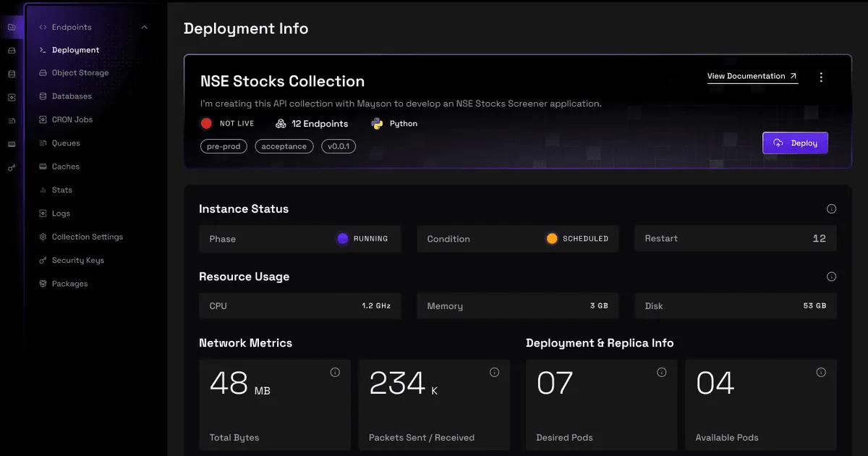
Task: Click the key icon in left rail
Action: pos(12,167)
